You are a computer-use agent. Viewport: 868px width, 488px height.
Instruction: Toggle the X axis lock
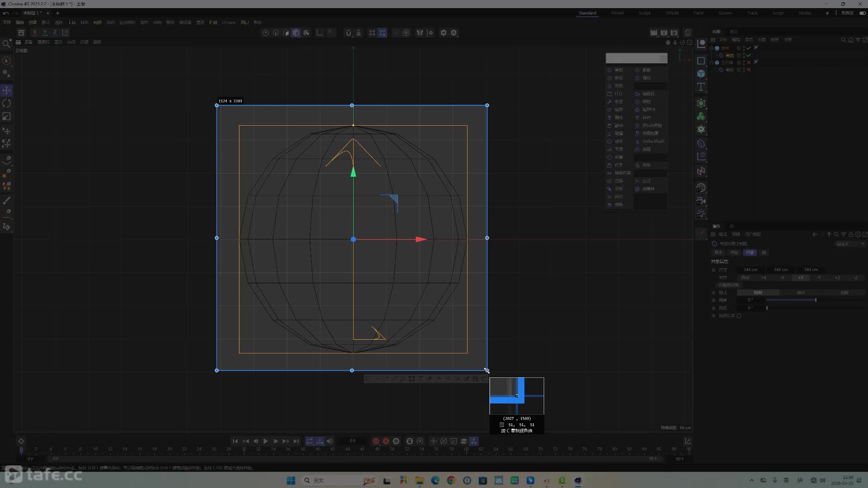coord(35,33)
